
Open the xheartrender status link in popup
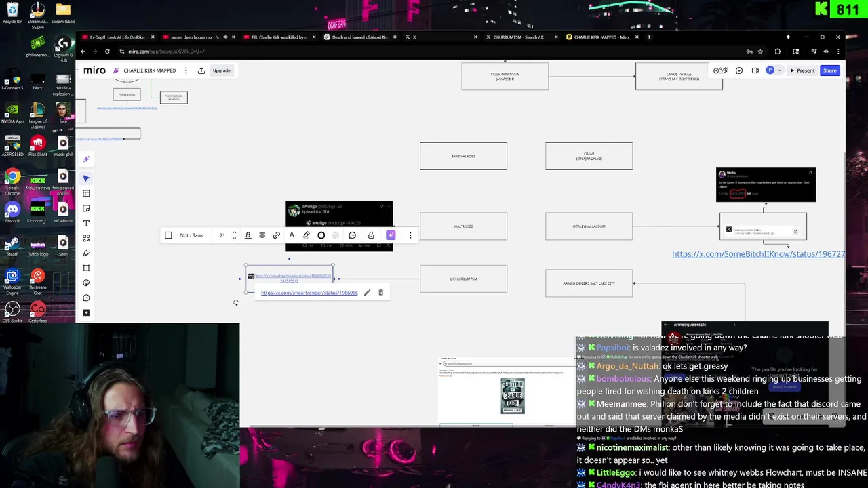[309, 293]
